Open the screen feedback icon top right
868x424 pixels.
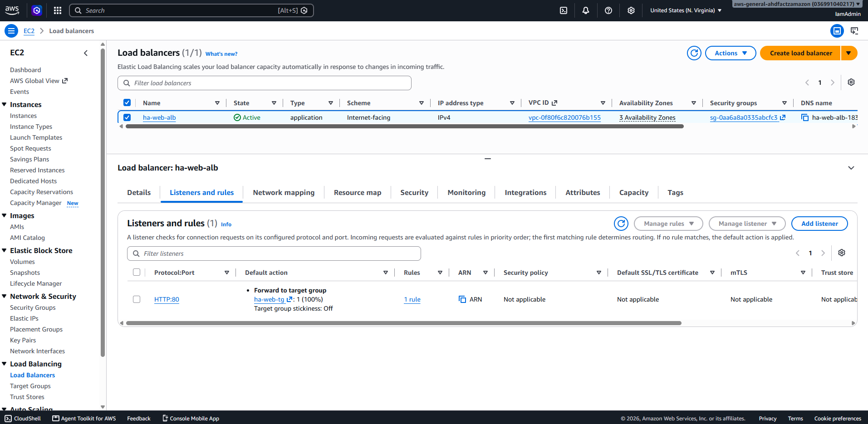[x=854, y=31]
